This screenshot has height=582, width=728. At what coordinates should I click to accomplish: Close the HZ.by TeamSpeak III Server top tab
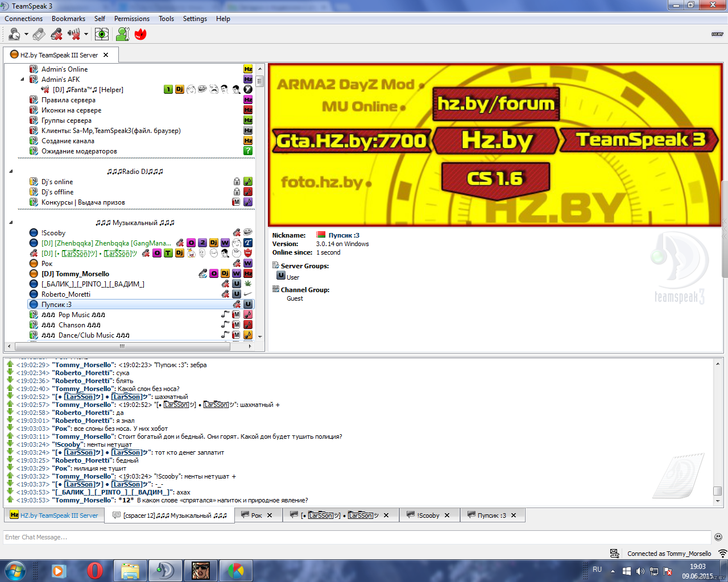point(106,55)
